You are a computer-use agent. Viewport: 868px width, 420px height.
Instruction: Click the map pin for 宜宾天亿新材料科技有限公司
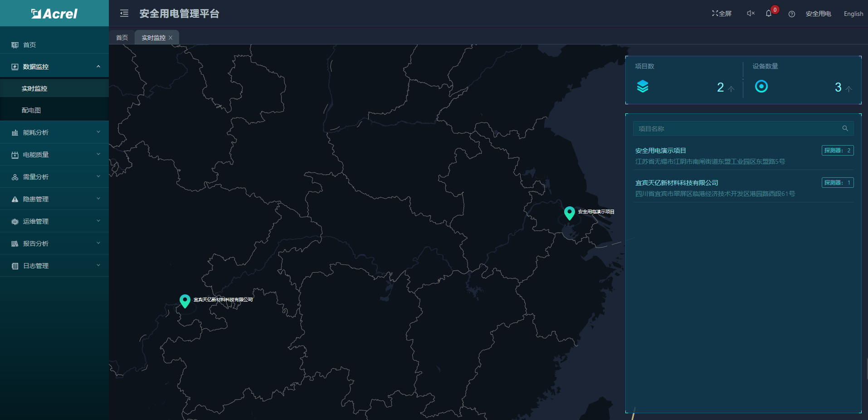[185, 301]
